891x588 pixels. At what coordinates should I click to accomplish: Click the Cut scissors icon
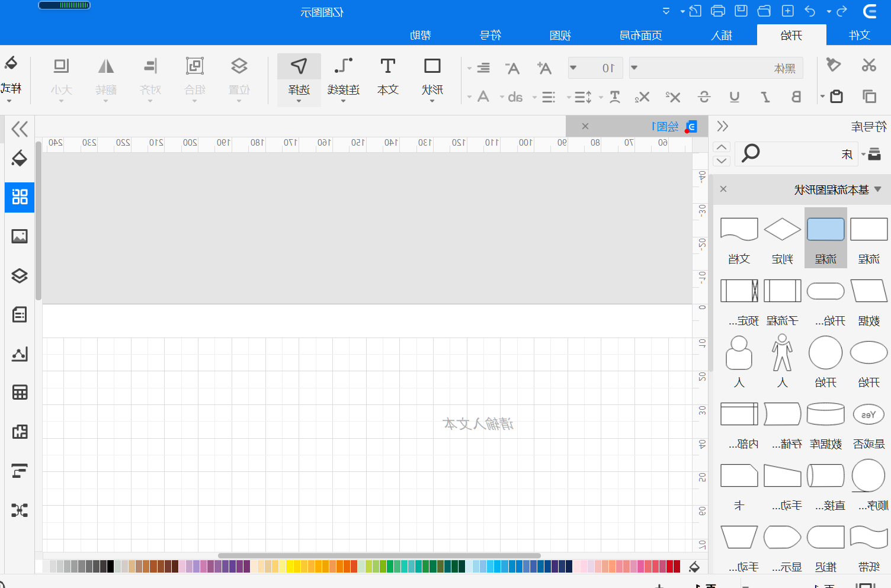coord(869,65)
